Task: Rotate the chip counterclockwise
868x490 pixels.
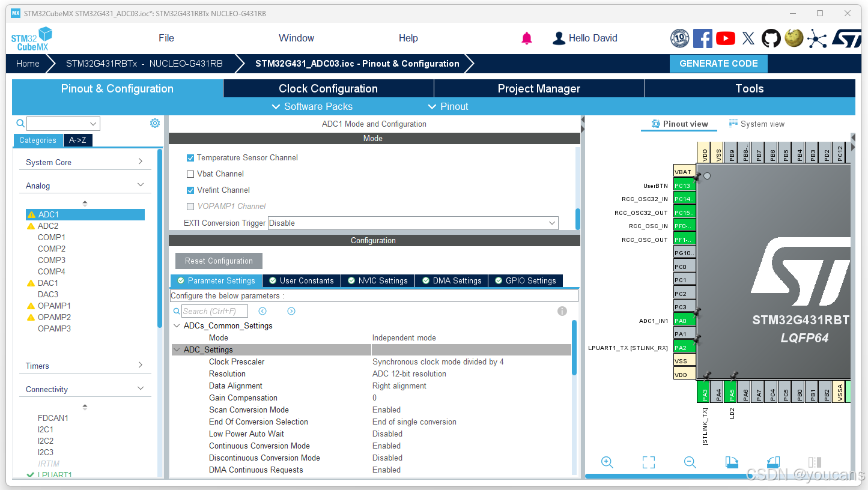Action: (x=773, y=462)
